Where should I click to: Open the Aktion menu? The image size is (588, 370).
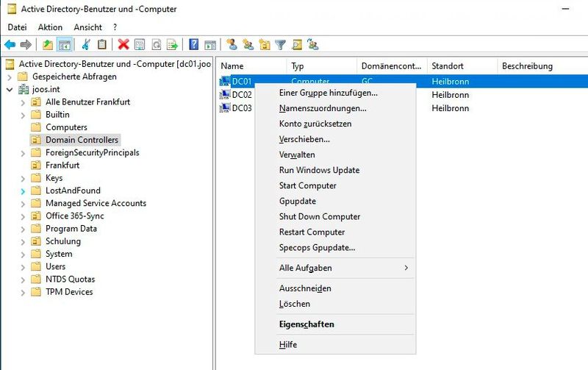[50, 27]
